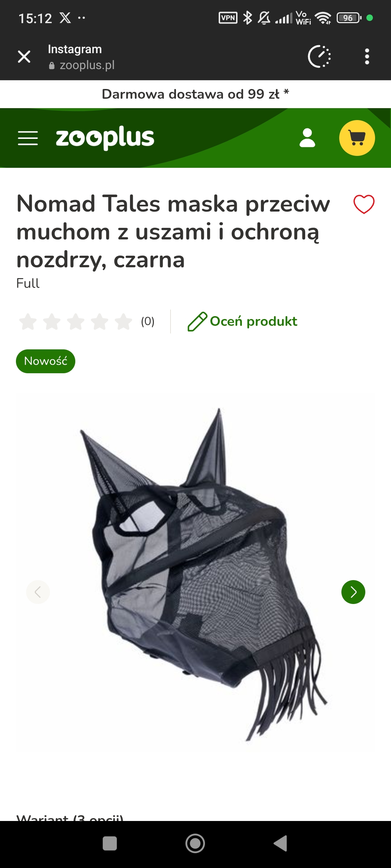
Task: Tap the page loading speed icon
Action: tap(319, 57)
